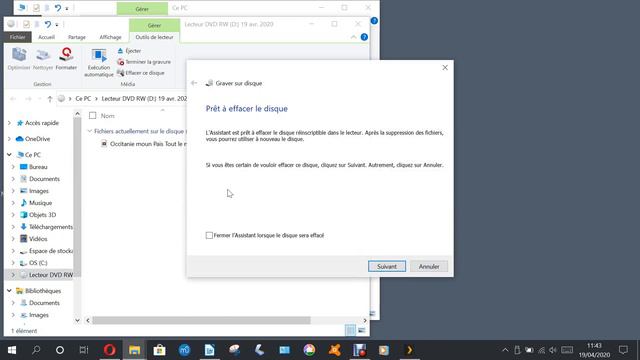Collapse the Bibliothèques tree node
This screenshot has width=640, height=360.
(9, 291)
